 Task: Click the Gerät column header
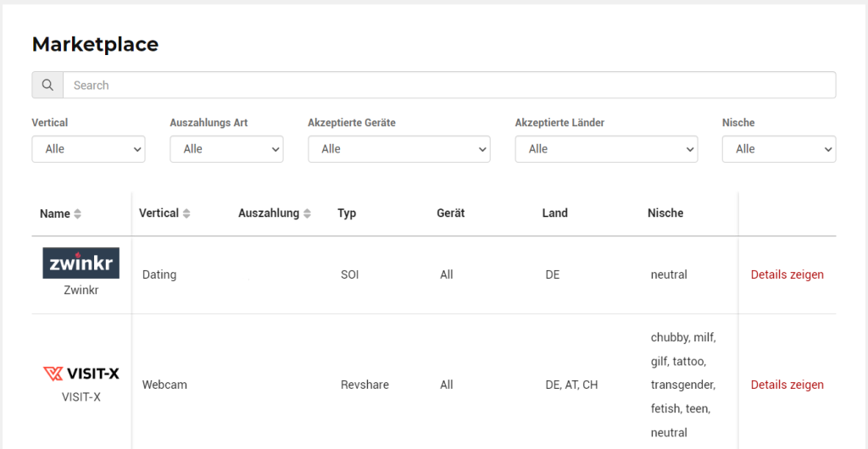[x=451, y=213]
